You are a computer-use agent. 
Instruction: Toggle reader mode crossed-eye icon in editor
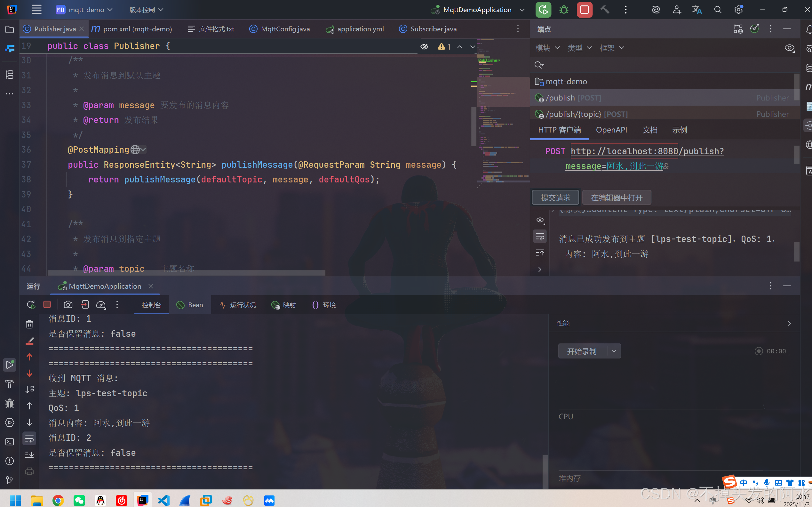point(424,47)
